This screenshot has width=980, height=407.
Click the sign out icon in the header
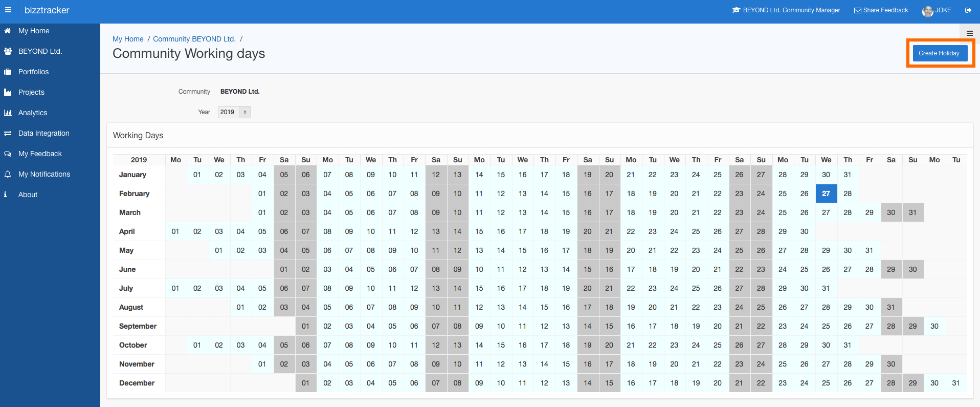(x=968, y=10)
